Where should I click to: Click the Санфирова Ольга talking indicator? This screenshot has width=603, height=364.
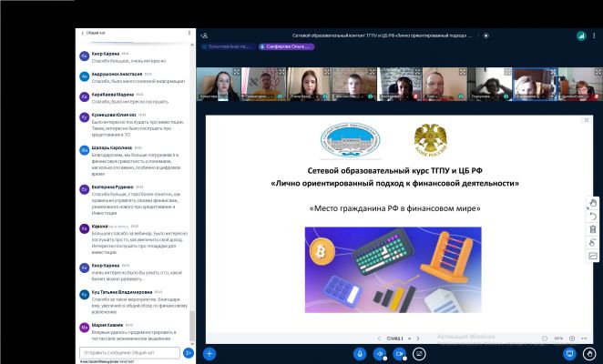pos(287,46)
